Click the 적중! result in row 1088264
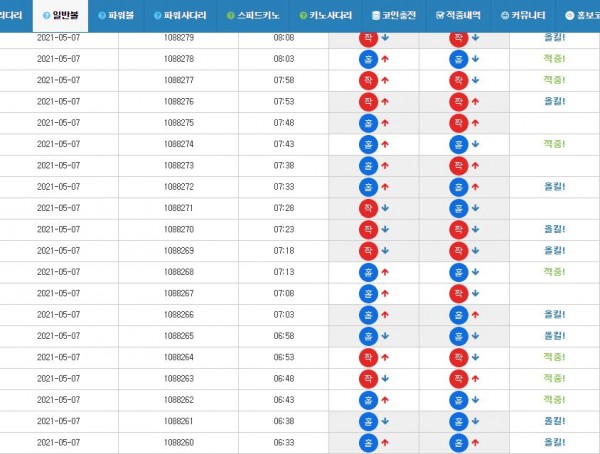 (x=554, y=357)
